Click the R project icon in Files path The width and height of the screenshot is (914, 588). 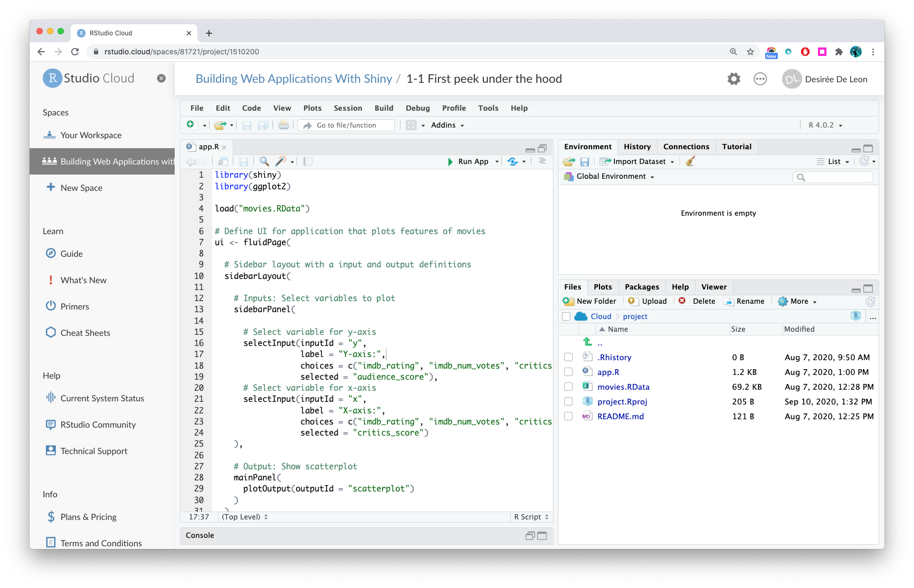tap(856, 316)
